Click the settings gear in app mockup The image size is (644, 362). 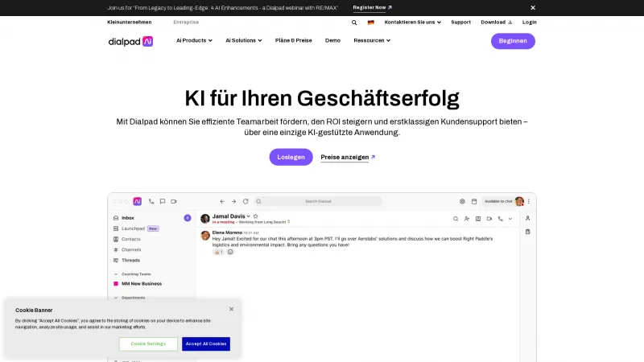(462, 202)
